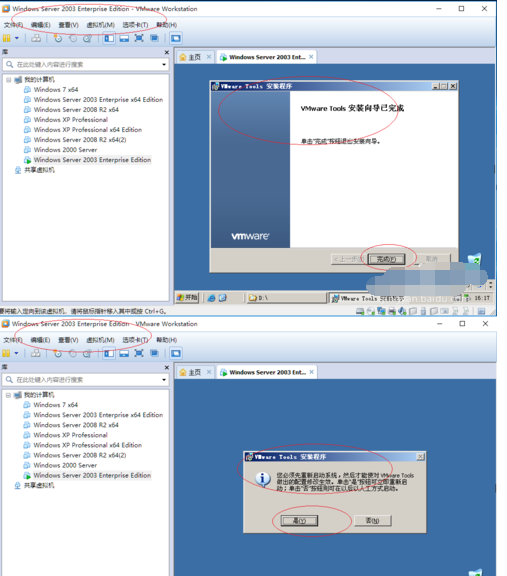Take a snapshot in the wizard-completed window
Viewport: 507px width, 576px height.
tap(58, 38)
